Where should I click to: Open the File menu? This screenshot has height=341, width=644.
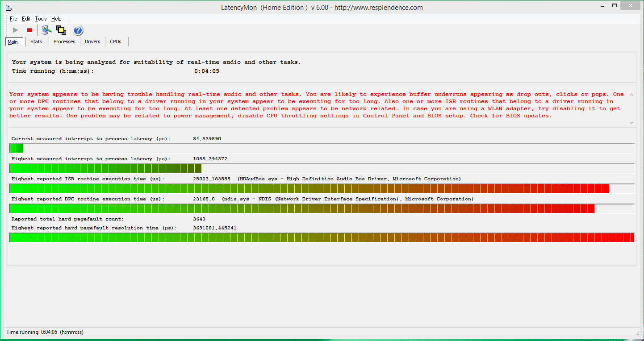click(x=13, y=19)
